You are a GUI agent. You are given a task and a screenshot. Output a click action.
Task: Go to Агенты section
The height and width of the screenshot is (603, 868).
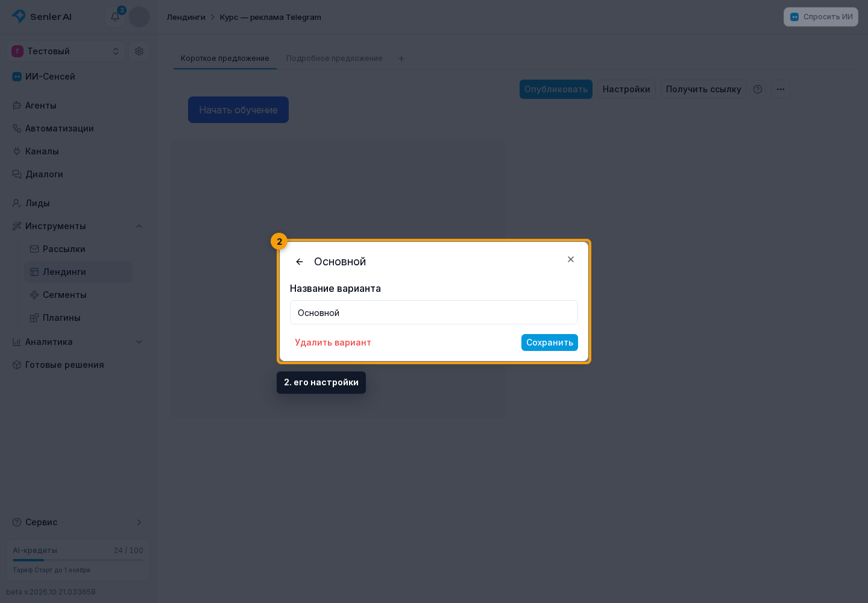click(x=78, y=106)
